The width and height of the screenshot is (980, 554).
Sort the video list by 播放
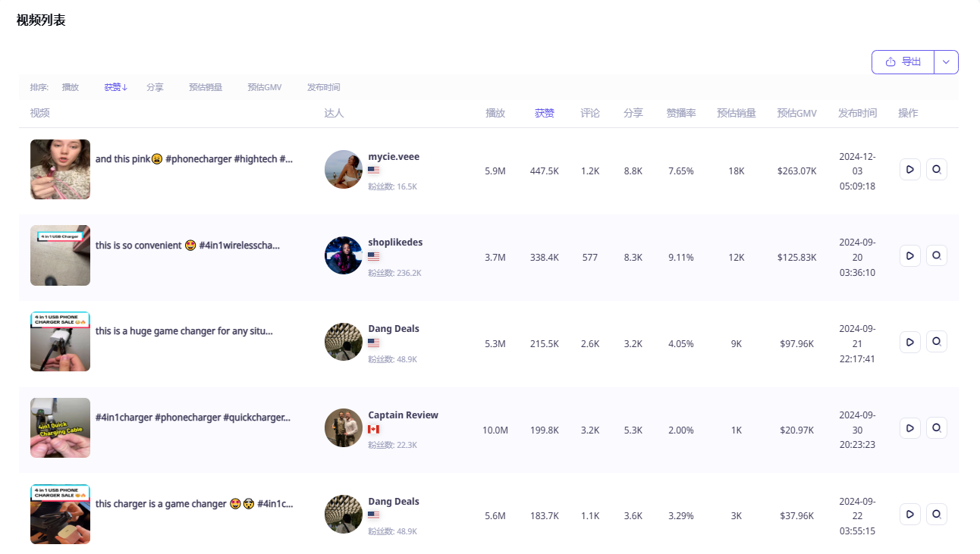click(71, 87)
